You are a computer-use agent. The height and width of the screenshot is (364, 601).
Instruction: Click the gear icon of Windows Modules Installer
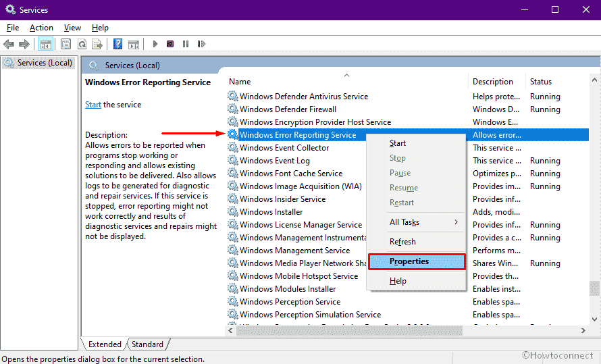(232, 288)
